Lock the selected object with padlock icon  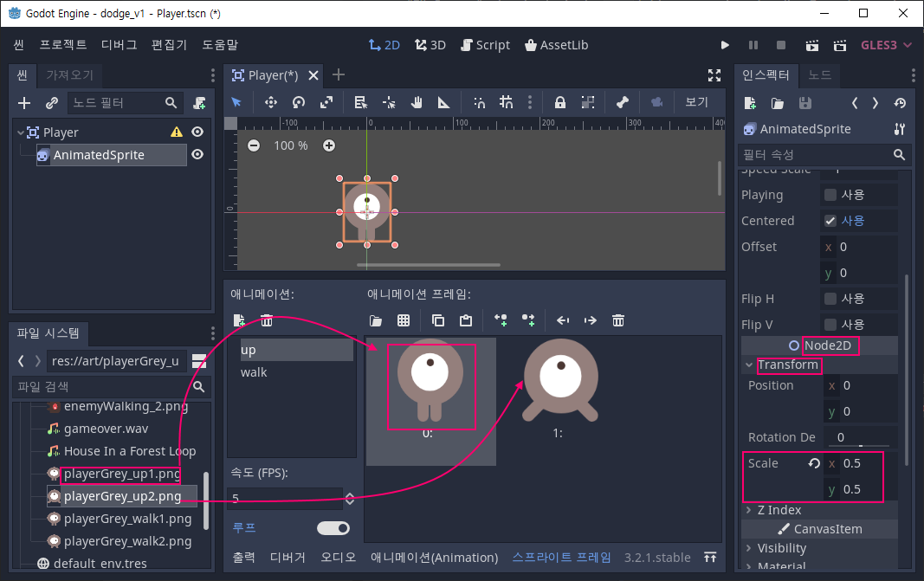pyautogui.click(x=559, y=102)
